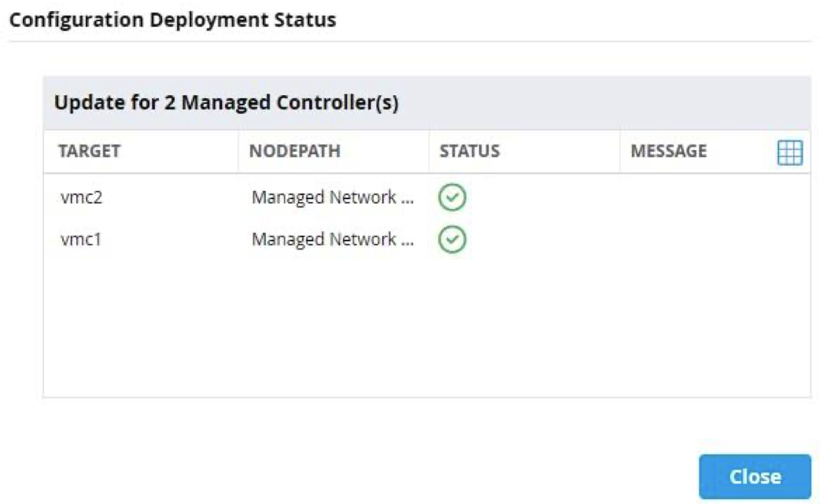
Task: Click the divider between TARGET and NODEPATH headers
Action: pos(238,152)
